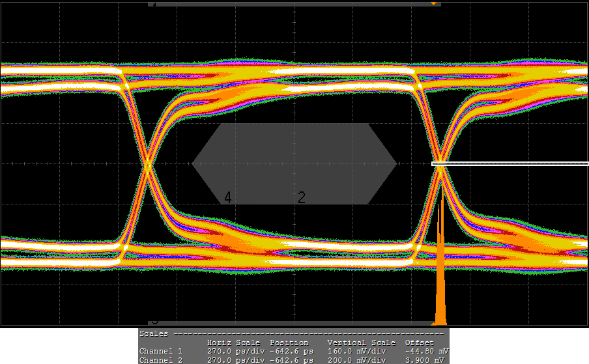Image resolution: width=589 pixels, height=364 pixels.
Task: Select the Channel 1 row label
Action: [x=160, y=352]
